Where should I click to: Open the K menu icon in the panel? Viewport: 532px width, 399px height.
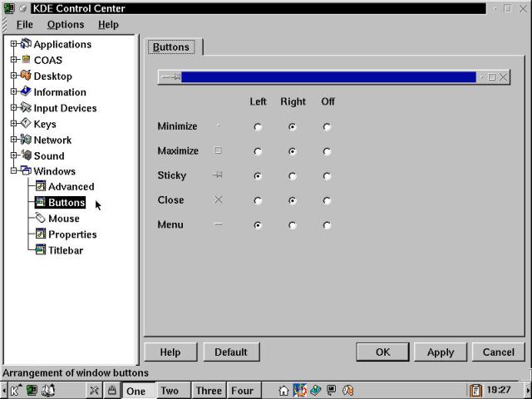click(x=15, y=391)
